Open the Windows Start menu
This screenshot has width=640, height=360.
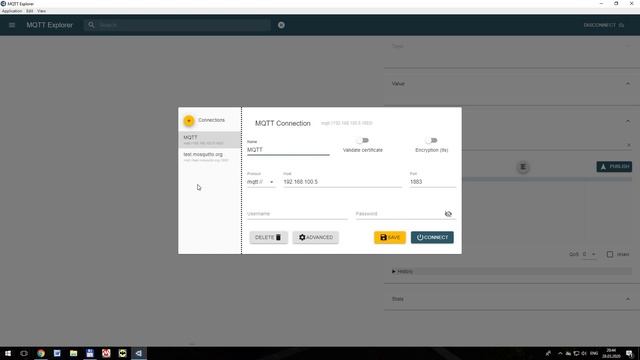8,353
